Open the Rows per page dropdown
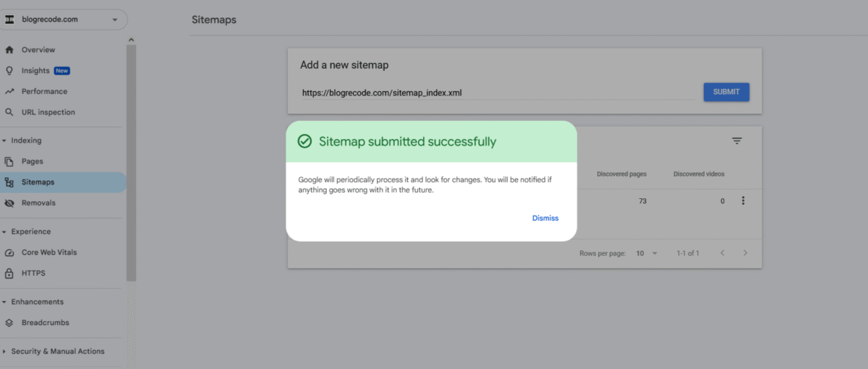Image resolution: width=868 pixels, height=369 pixels. (x=646, y=253)
